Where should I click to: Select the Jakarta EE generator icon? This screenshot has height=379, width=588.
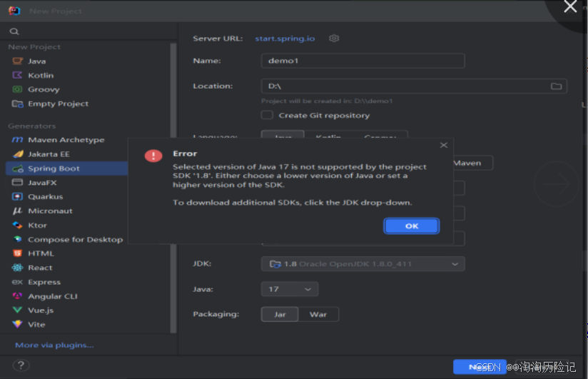coord(17,154)
